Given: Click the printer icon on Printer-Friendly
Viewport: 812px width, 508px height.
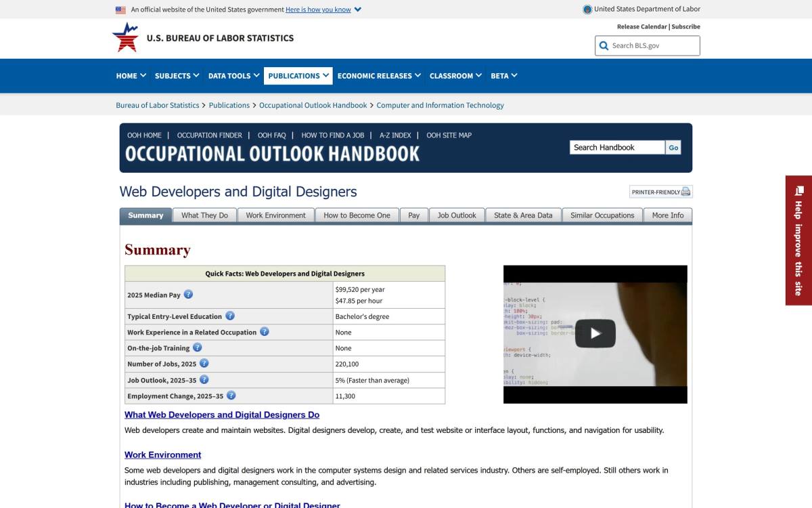Looking at the screenshot, I should tap(685, 192).
